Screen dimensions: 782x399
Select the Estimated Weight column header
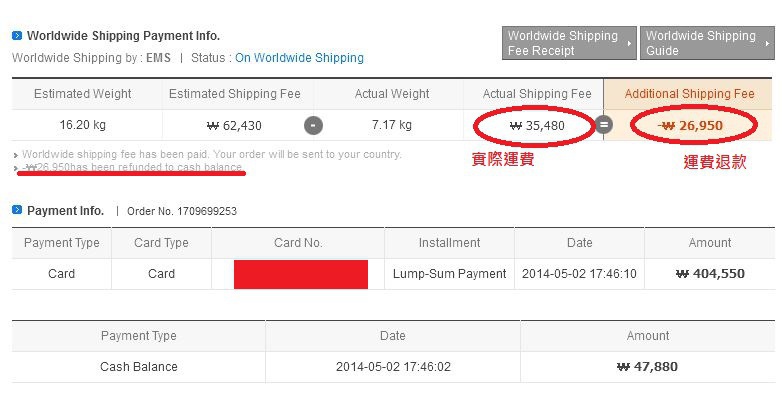pos(82,94)
